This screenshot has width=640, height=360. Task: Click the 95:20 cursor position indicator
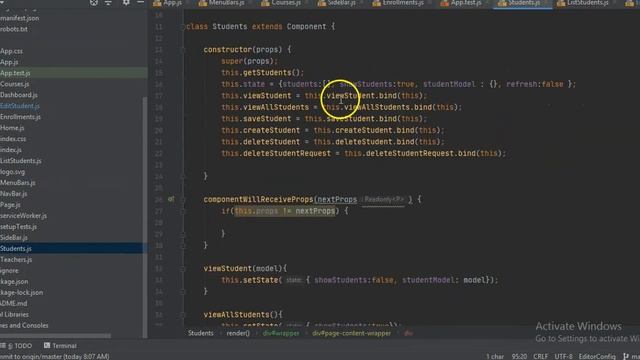(x=519, y=356)
